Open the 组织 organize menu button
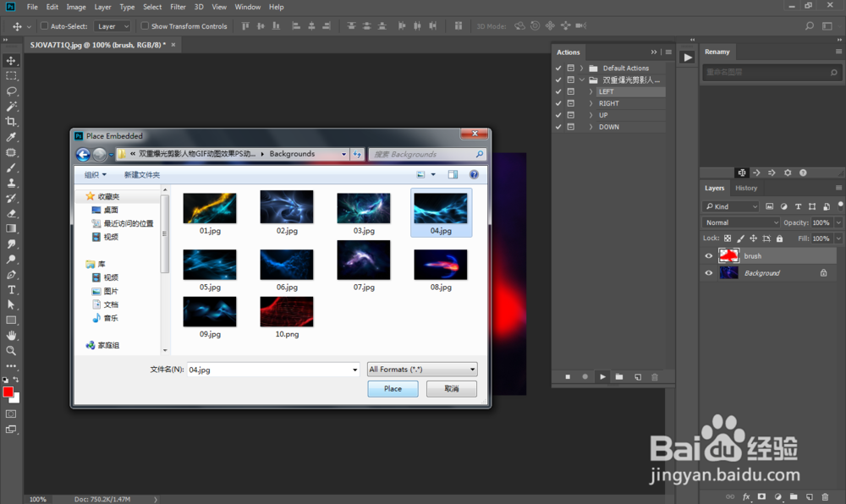This screenshot has height=504, width=846. point(96,175)
